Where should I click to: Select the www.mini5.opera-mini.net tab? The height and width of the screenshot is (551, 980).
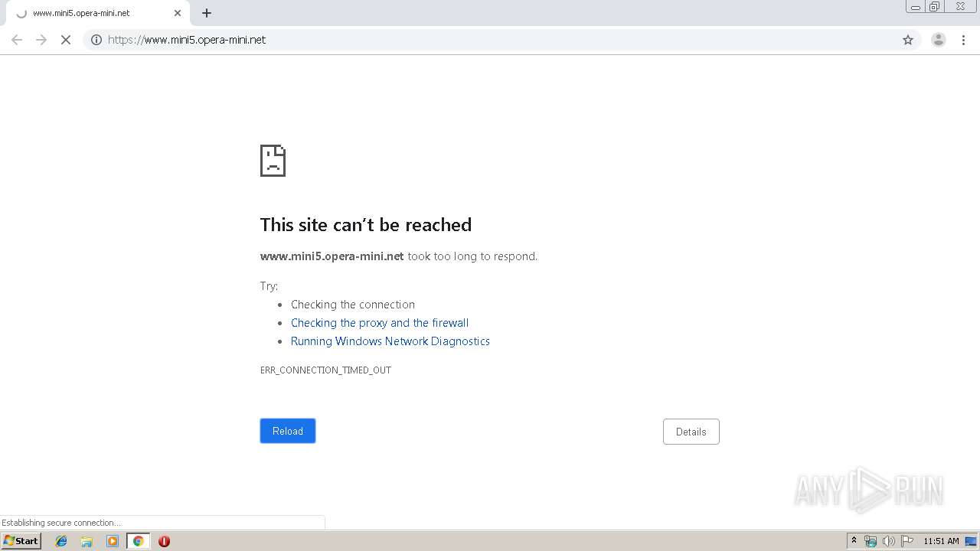[98, 13]
